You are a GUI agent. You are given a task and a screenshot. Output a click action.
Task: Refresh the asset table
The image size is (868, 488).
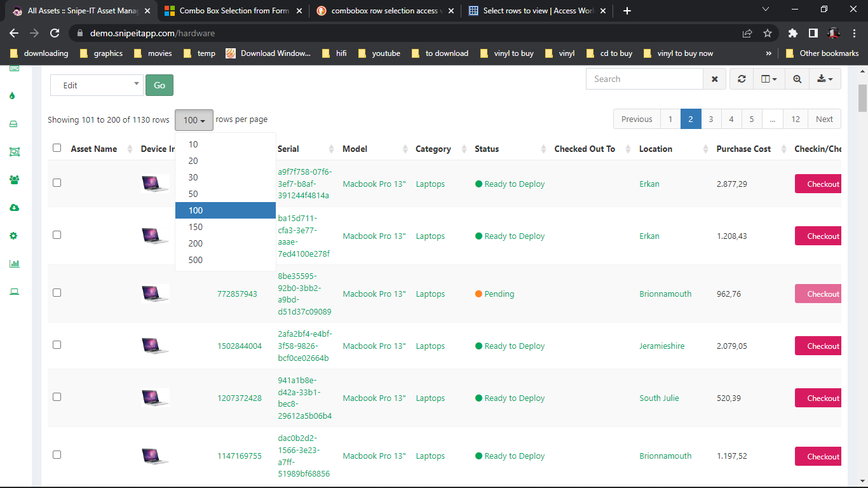click(x=742, y=79)
